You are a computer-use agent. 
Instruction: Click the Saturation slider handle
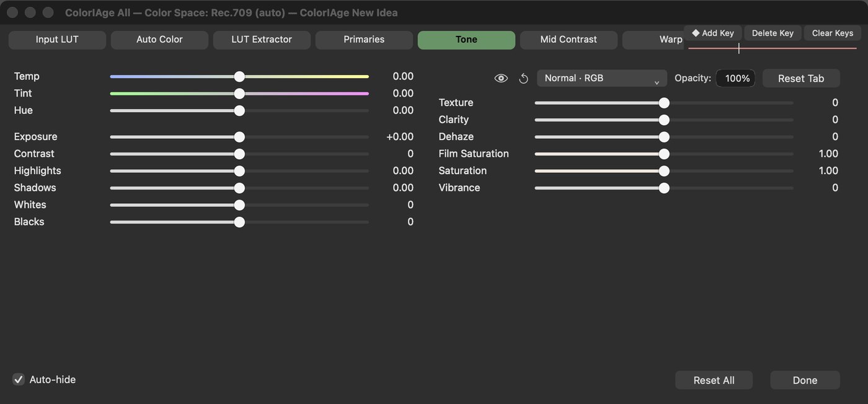664,171
